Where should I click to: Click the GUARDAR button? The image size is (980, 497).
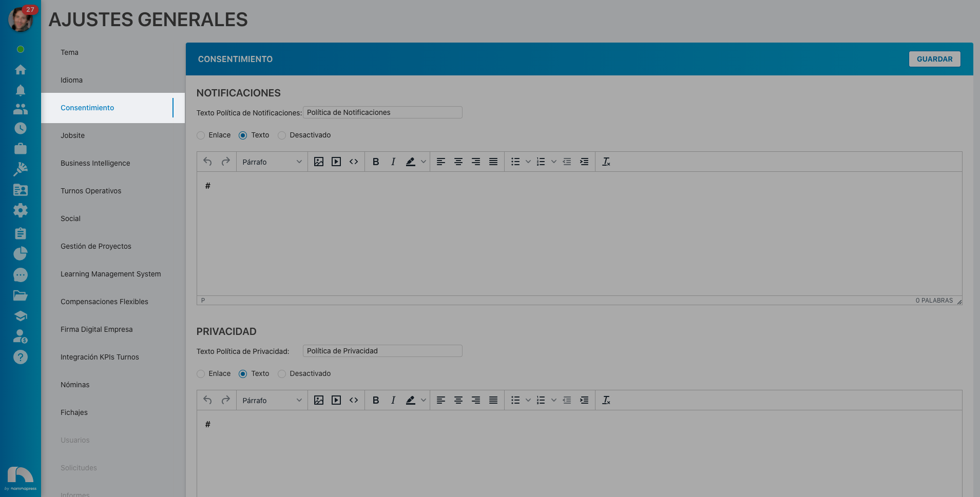pyautogui.click(x=934, y=59)
